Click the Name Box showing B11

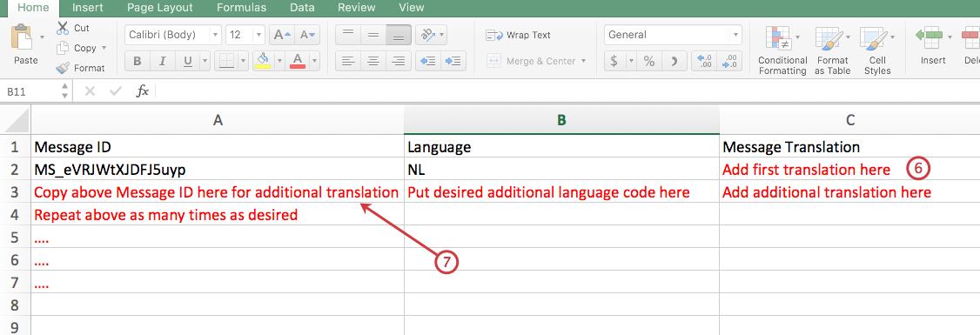[x=30, y=92]
